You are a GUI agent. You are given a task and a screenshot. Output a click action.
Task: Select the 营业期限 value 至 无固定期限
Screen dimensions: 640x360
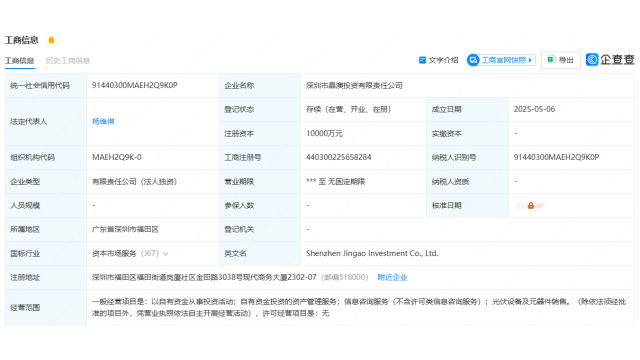point(336,182)
